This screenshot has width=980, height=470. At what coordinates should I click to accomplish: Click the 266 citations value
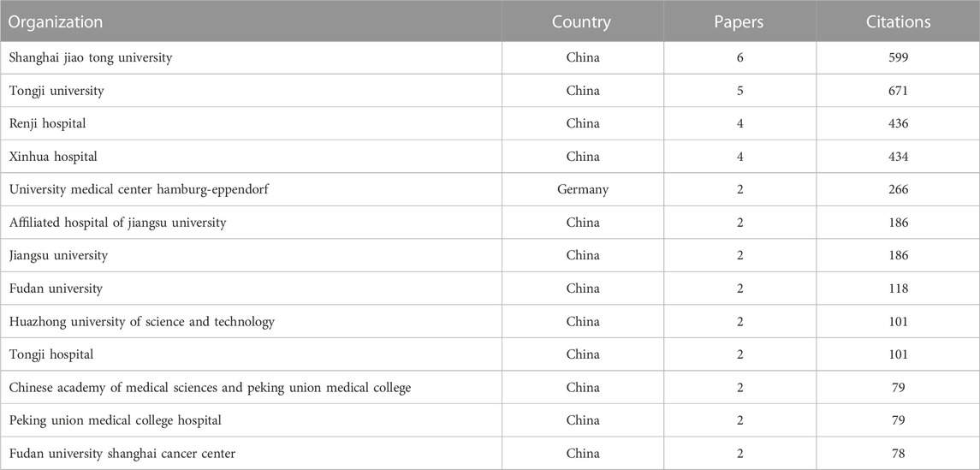click(x=898, y=189)
